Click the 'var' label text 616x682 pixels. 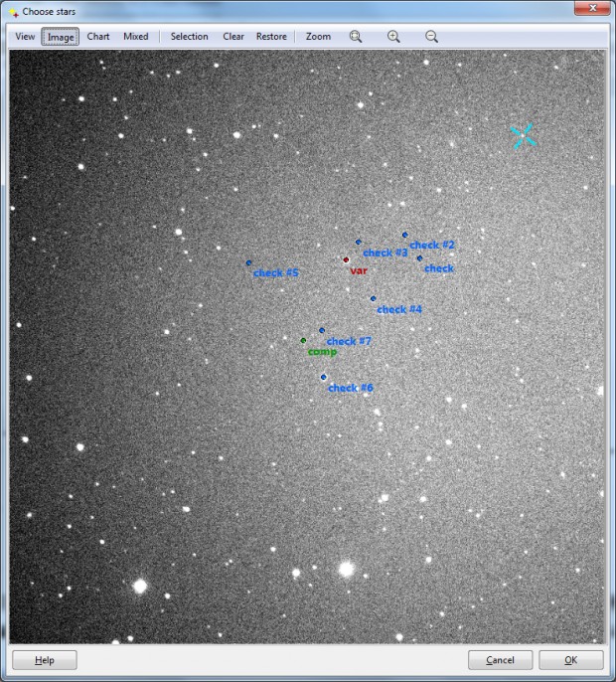[x=359, y=270]
